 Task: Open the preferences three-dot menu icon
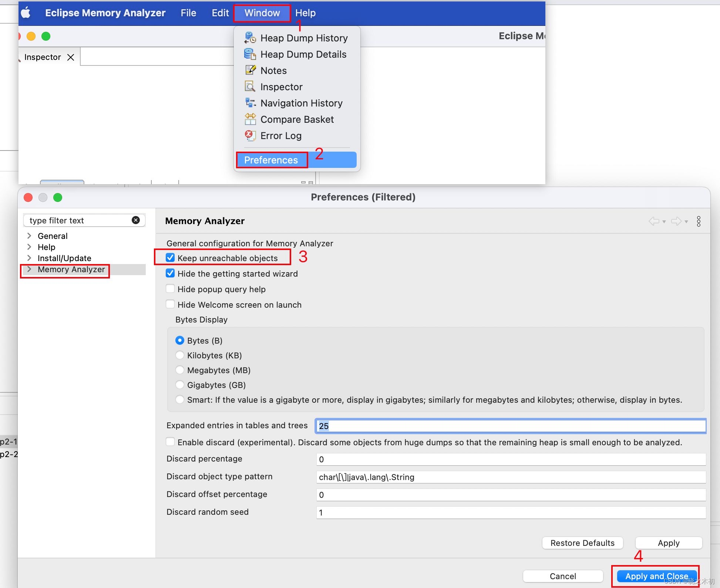coord(699,221)
